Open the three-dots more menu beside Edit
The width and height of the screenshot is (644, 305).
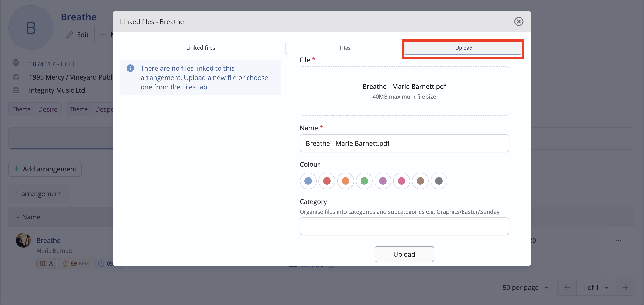[x=103, y=35]
